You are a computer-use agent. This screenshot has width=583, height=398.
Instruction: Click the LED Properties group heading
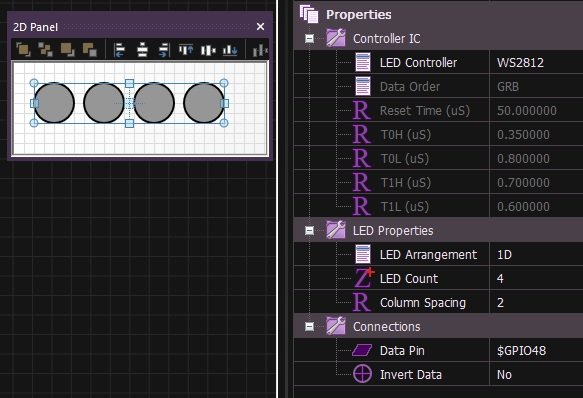point(393,231)
